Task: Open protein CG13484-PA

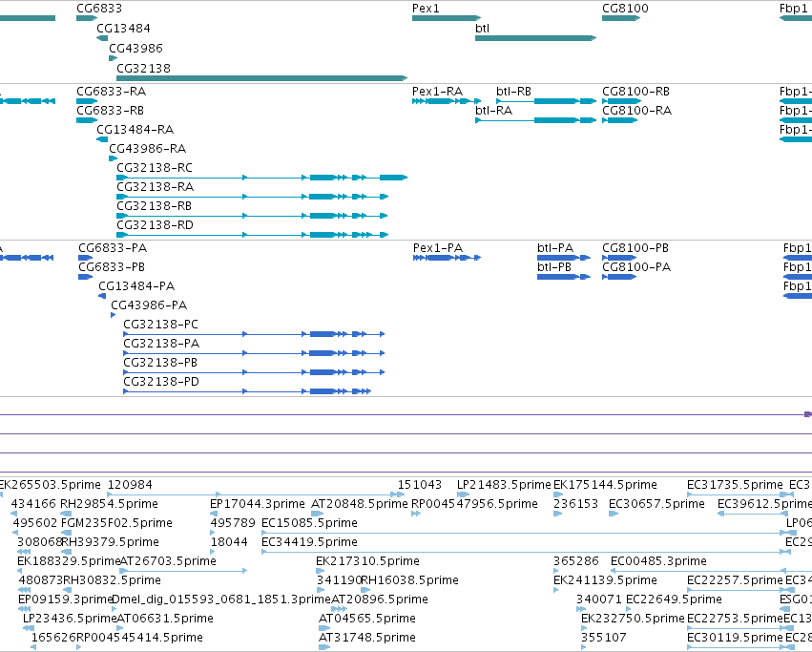Action: [x=136, y=286]
